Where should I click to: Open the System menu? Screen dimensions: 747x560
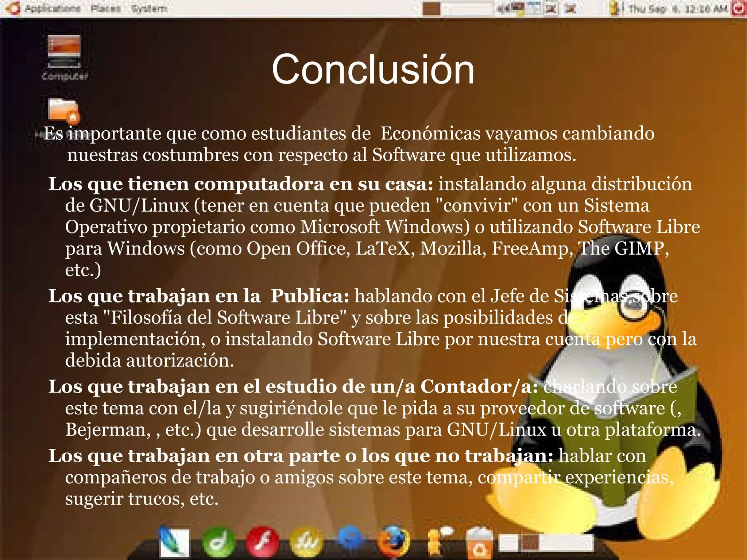click(x=149, y=8)
